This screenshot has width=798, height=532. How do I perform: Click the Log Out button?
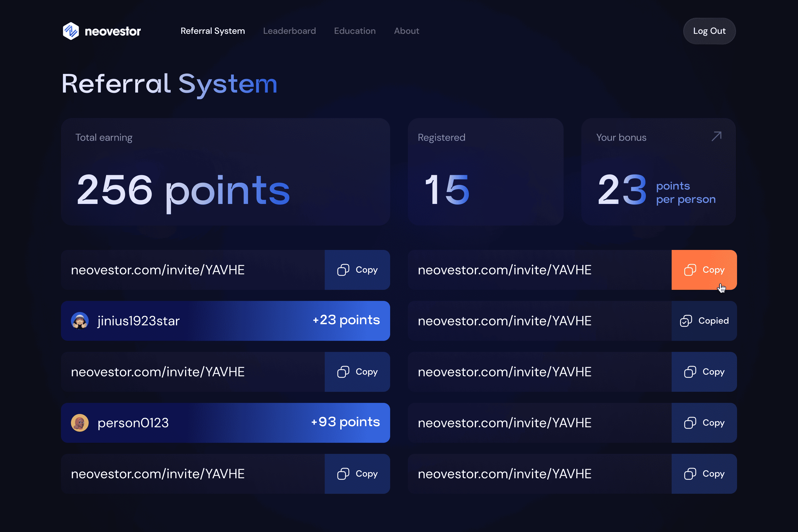[x=709, y=31]
